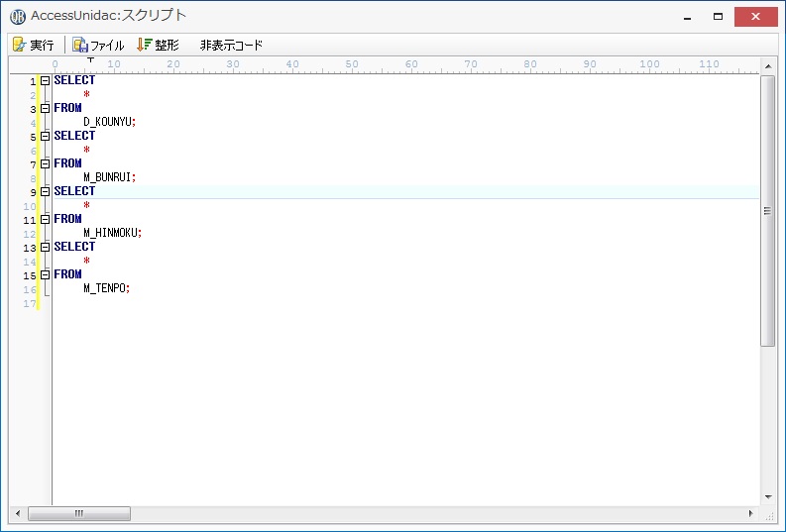This screenshot has height=532, width=786.
Task: Collapse the fold marker on line 5
Action: coord(46,137)
